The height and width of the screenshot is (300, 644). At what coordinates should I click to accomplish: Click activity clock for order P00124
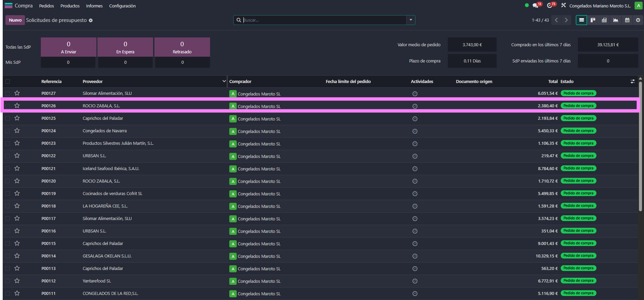[x=415, y=131]
